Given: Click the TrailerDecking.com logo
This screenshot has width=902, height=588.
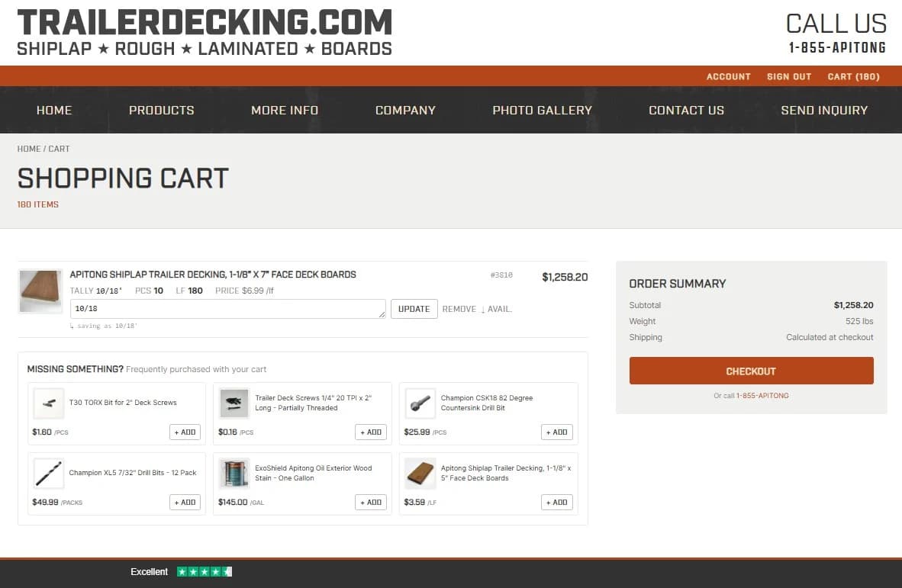Looking at the screenshot, I should (205, 33).
